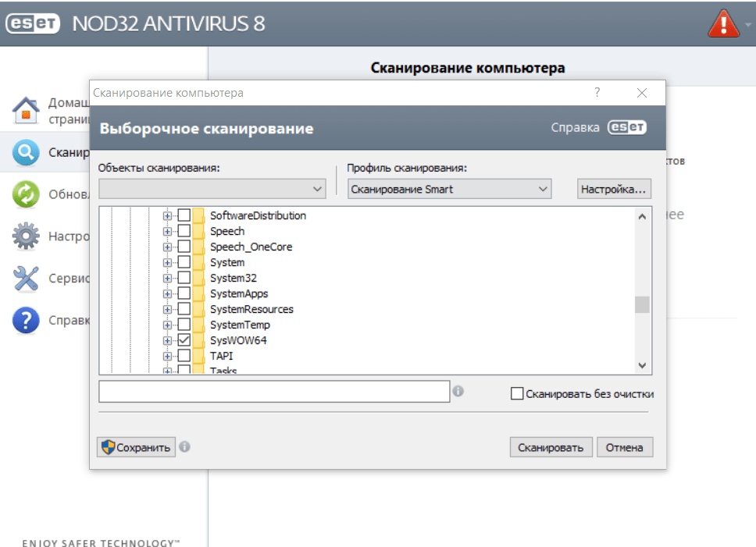Click the Сохранить button
This screenshot has height=547, width=756.
coord(136,447)
